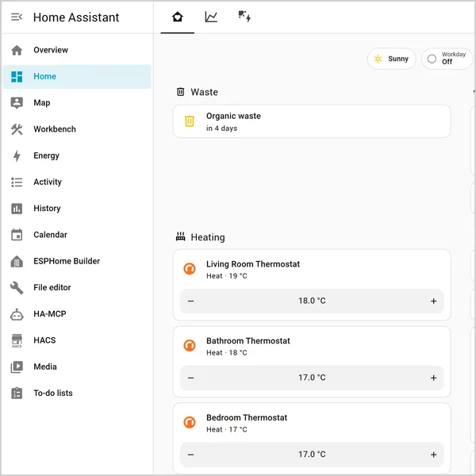Click the Activity list icon
Image resolution: width=476 pixels, height=476 pixels.
click(x=17, y=182)
